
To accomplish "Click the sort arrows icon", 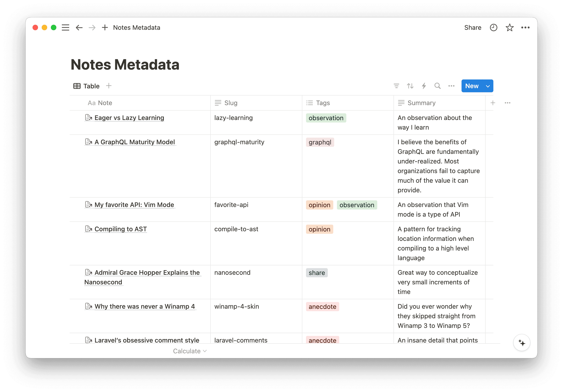I will 410,86.
